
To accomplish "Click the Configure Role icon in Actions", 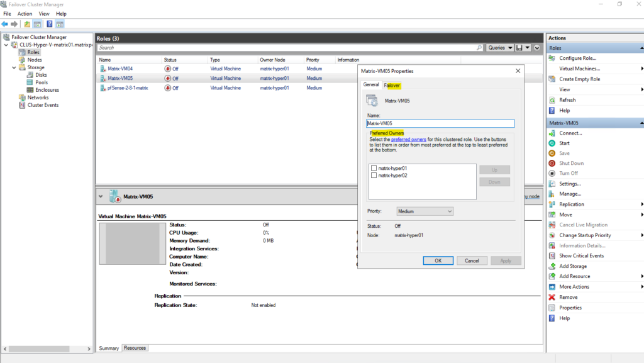I will tap(552, 59).
